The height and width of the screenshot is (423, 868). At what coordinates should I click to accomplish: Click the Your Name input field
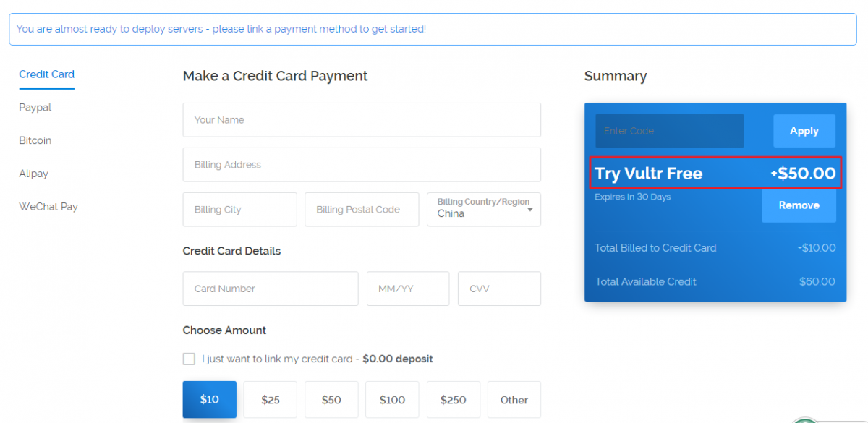tap(362, 120)
